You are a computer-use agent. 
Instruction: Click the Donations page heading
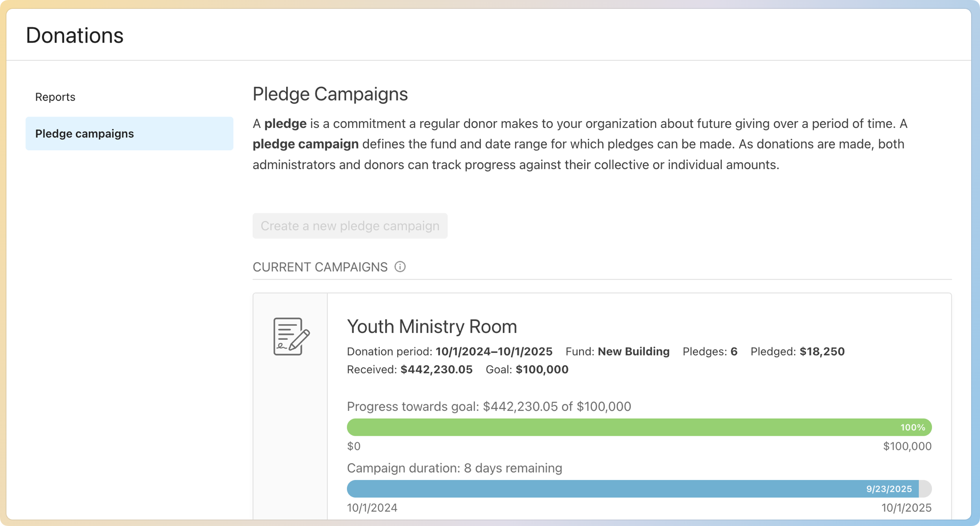point(74,35)
